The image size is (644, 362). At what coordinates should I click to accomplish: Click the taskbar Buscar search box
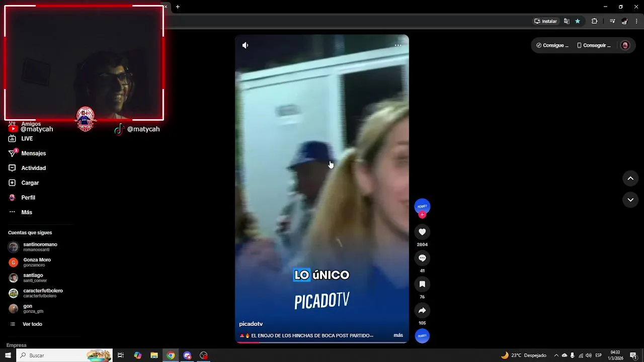coord(64,355)
